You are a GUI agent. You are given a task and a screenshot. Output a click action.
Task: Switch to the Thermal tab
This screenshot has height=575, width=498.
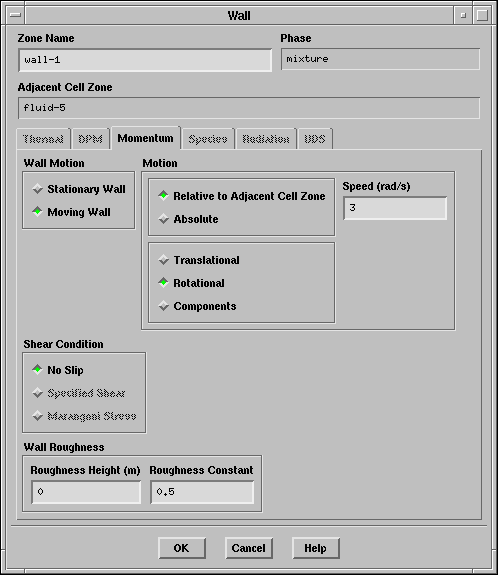point(43,139)
